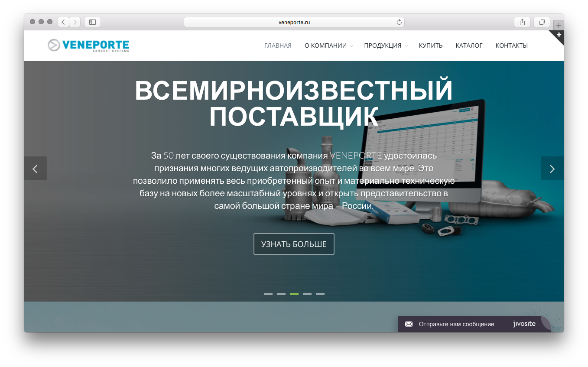Click the Safari forward arrow button
This screenshot has height=367, width=588.
click(x=75, y=22)
